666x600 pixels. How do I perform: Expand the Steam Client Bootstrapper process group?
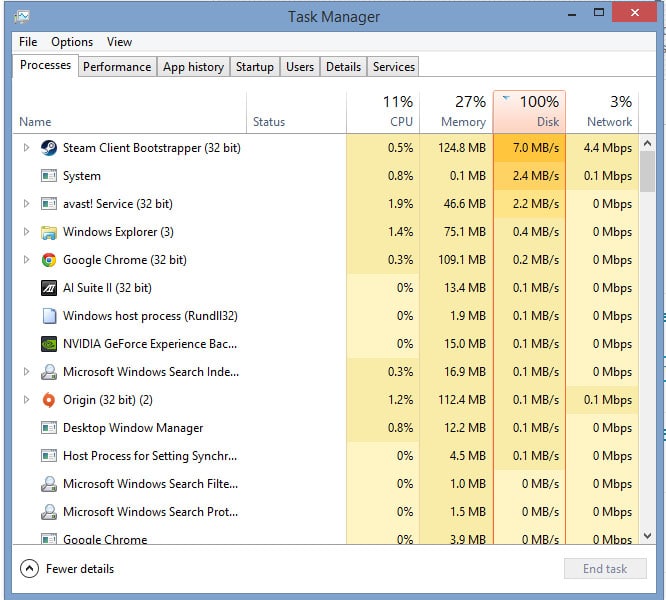point(26,148)
